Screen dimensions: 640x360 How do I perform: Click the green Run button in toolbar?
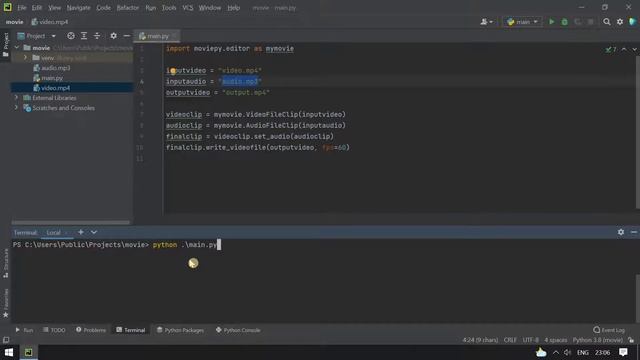tap(551, 22)
